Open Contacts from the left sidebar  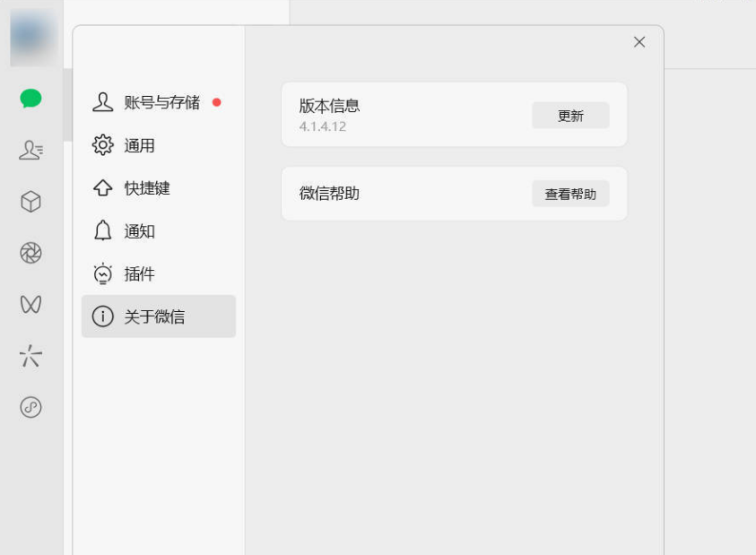[30, 151]
